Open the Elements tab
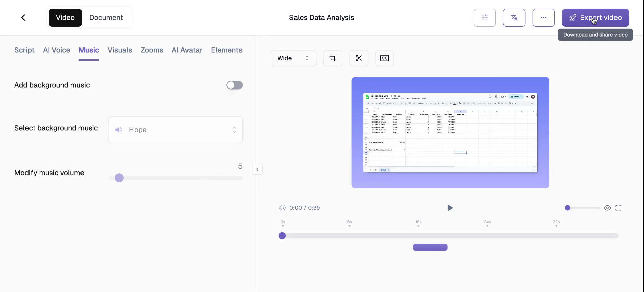The image size is (644, 292). pos(227,50)
